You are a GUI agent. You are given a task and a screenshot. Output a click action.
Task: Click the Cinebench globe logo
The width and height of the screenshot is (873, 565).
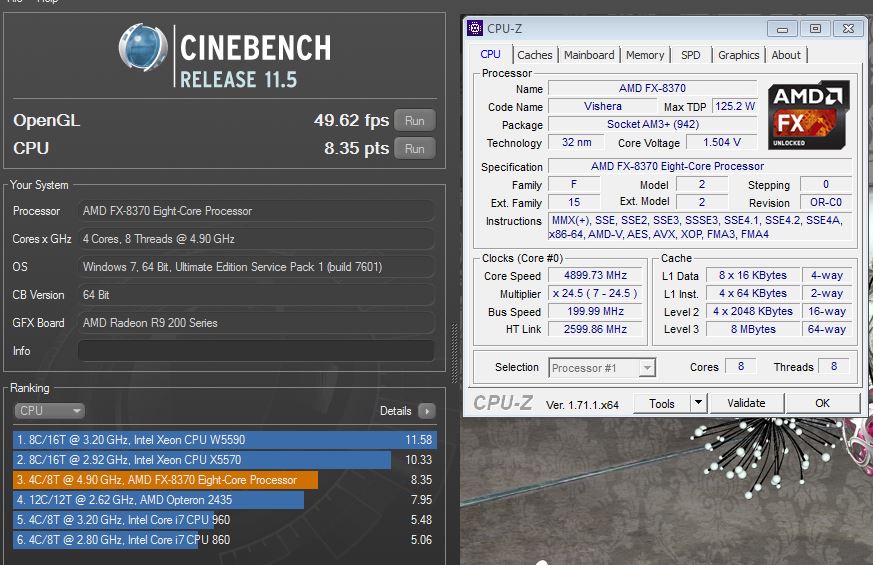point(143,47)
